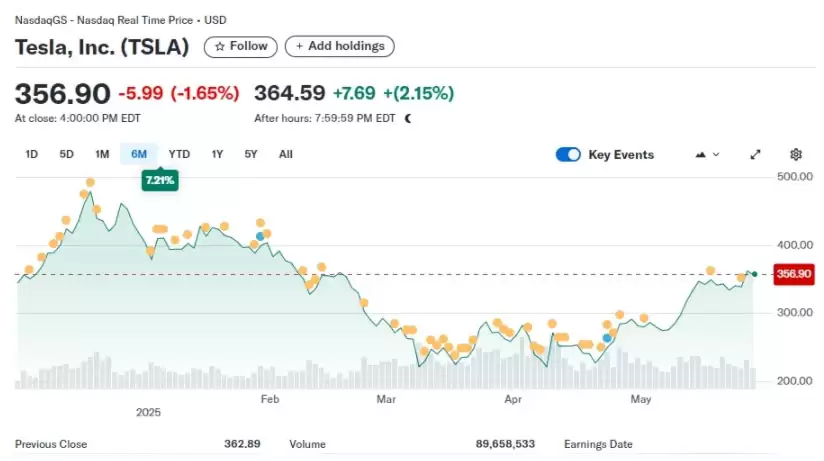Open chart settings gear icon
Viewport: 824px width, 461px height.
point(796,155)
